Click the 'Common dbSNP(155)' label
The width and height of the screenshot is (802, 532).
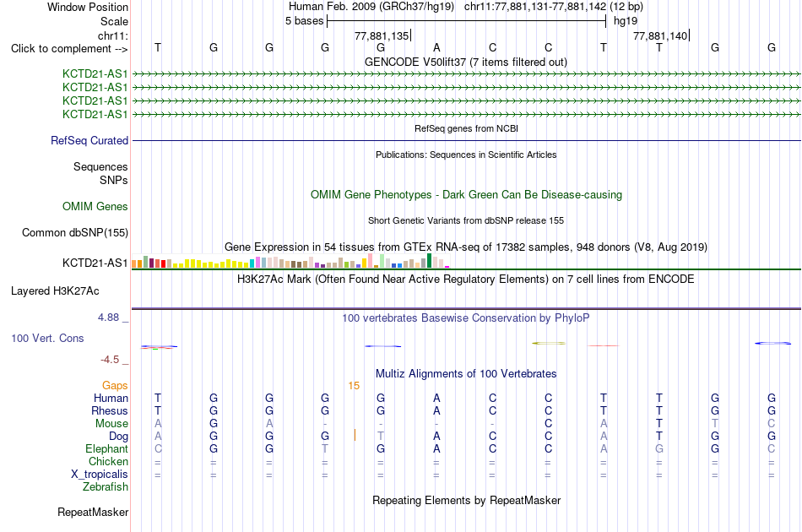(74, 233)
